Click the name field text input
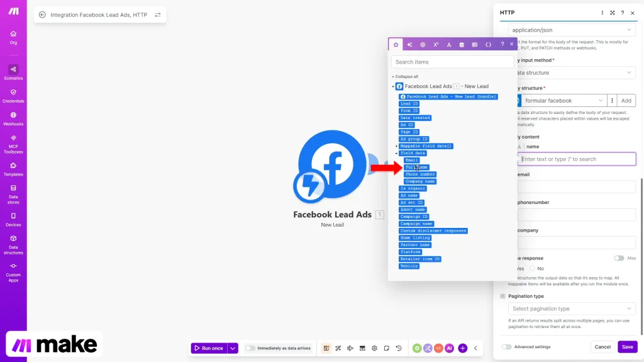This screenshot has width=644, height=362. click(577, 159)
